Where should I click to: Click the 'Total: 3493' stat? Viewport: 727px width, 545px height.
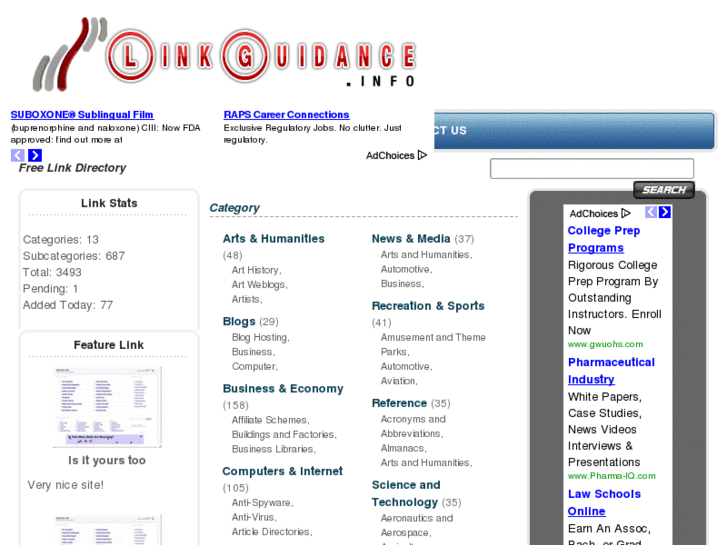tap(52, 272)
